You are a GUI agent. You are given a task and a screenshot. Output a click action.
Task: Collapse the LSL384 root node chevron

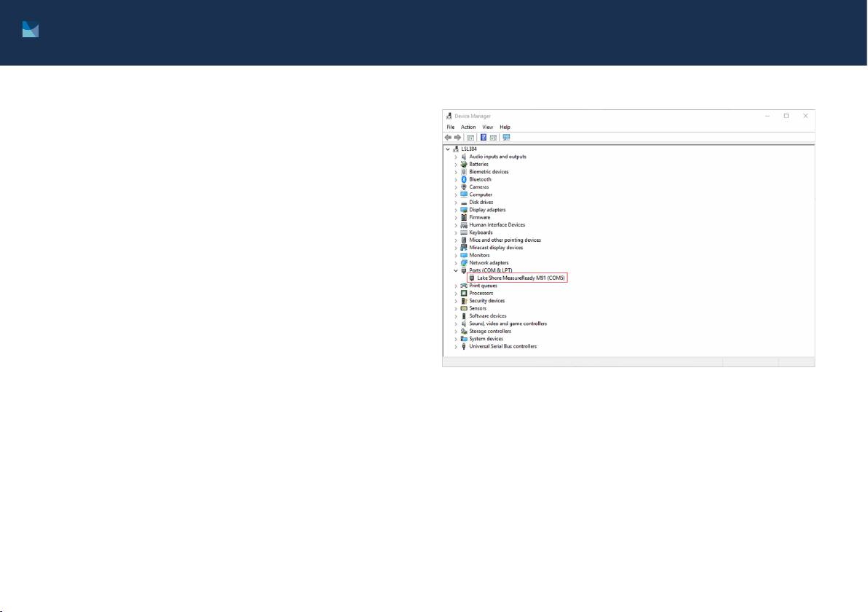click(448, 149)
